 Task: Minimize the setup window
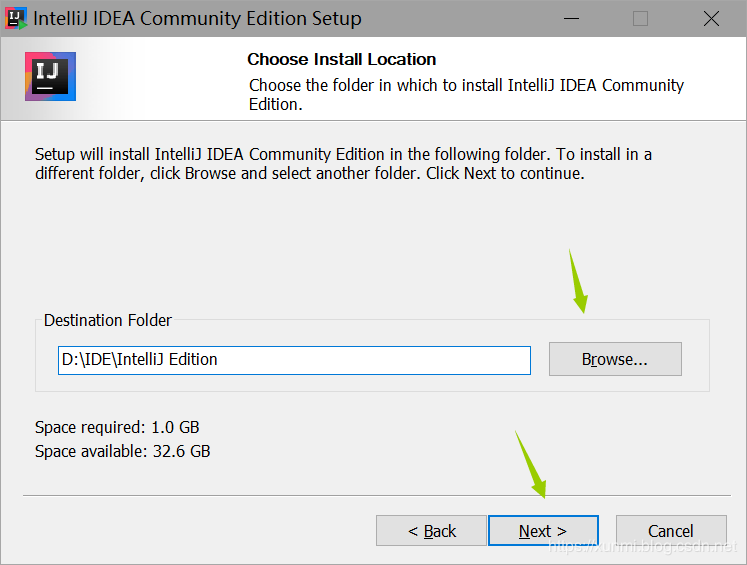(571, 19)
